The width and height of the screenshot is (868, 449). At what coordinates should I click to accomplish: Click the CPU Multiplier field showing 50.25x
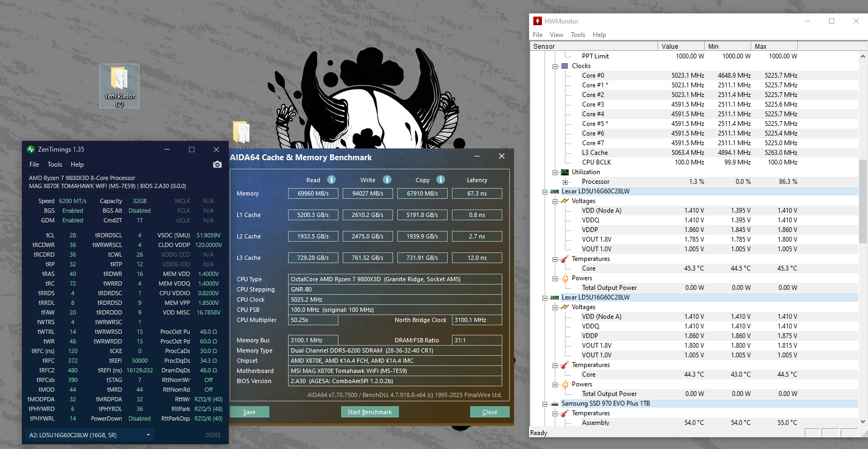click(313, 320)
